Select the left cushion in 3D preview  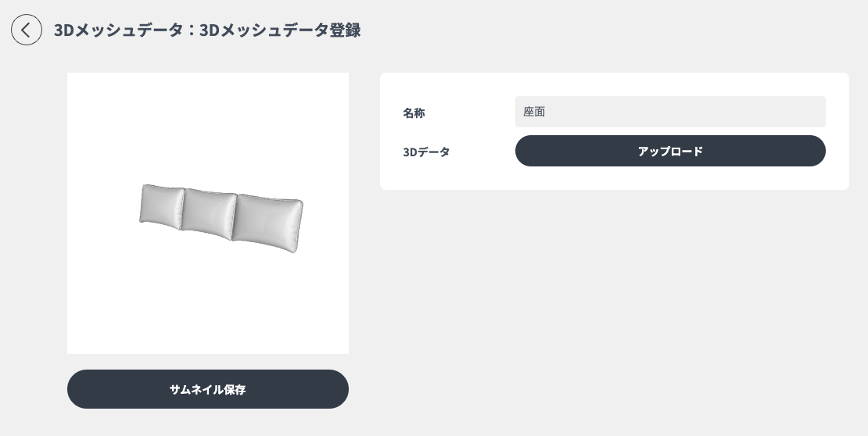(x=162, y=206)
